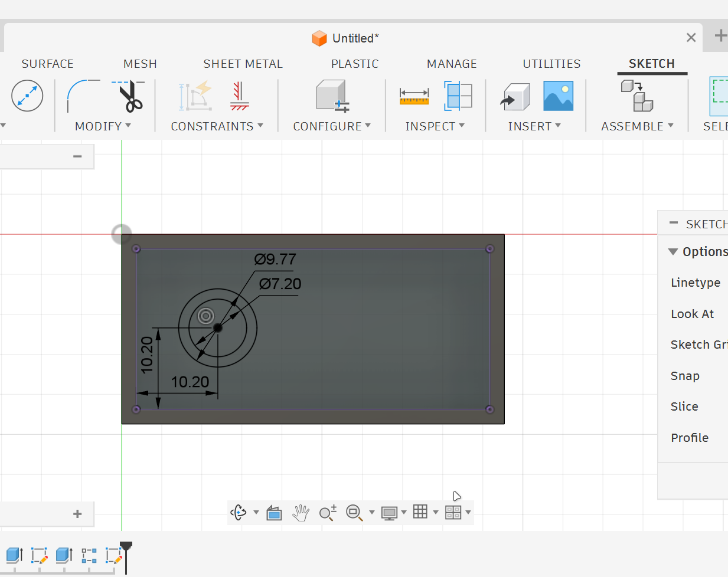Viewport: 728px width, 577px height.
Task: Click the Section Analysis inspect icon
Action: click(x=458, y=96)
